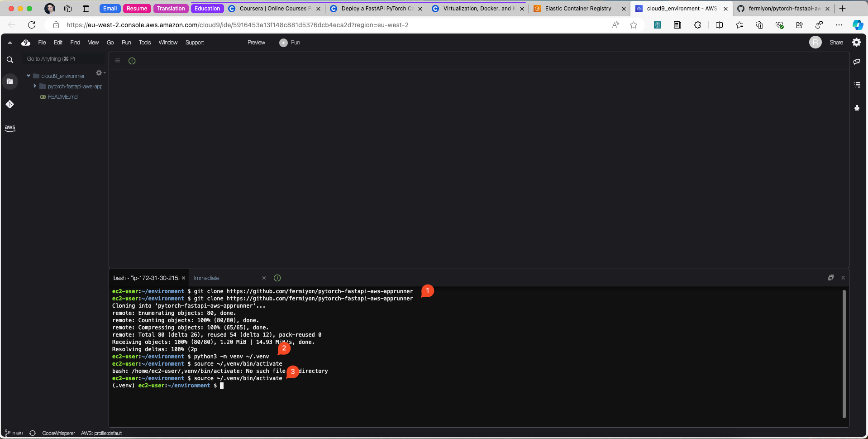Open the Source Control git panel icon
868x439 pixels.
point(10,104)
